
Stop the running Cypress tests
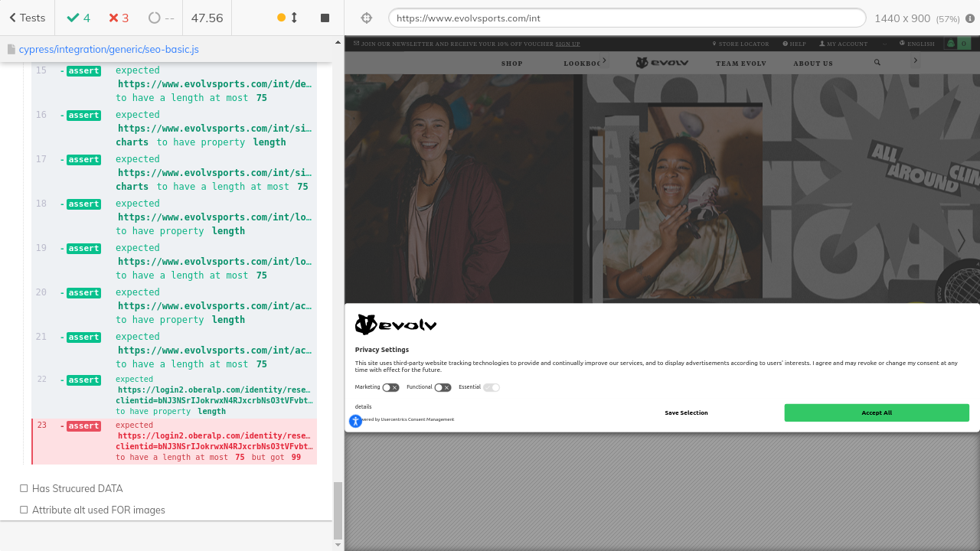tap(325, 18)
